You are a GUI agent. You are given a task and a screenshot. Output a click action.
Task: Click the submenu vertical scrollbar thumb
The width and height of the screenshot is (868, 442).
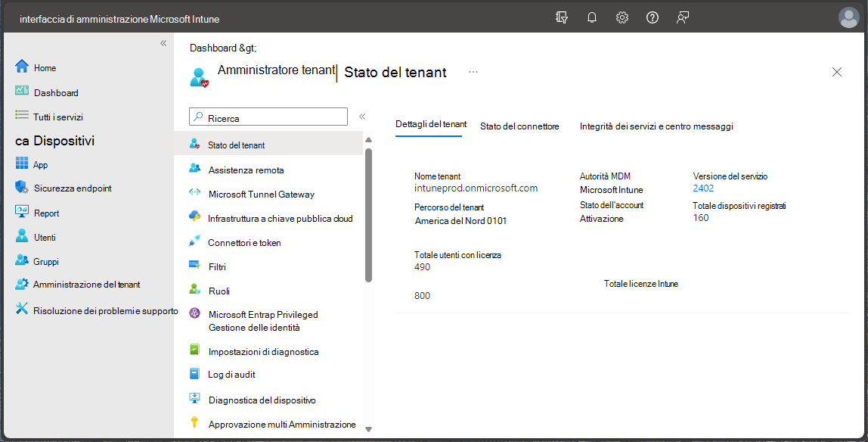click(369, 215)
